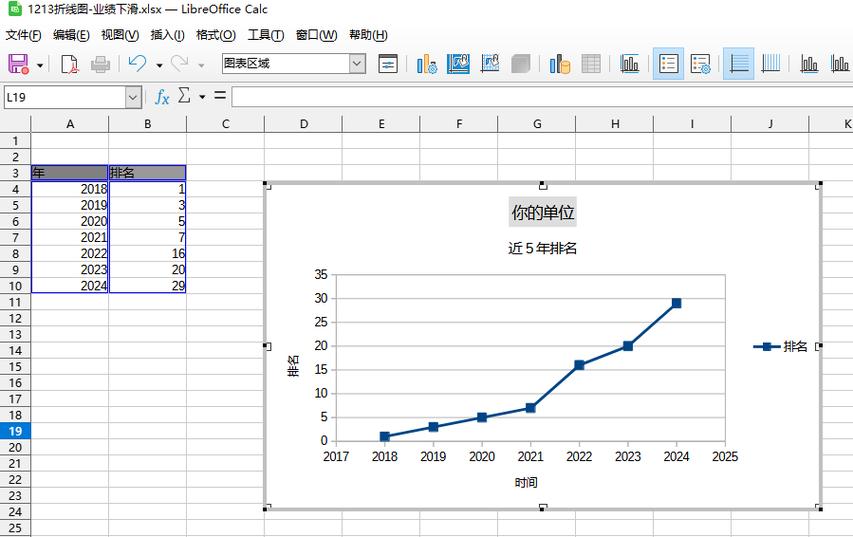Toggle vertical grid lines
Image resolution: width=853 pixels, height=537 pixels.
click(771, 64)
